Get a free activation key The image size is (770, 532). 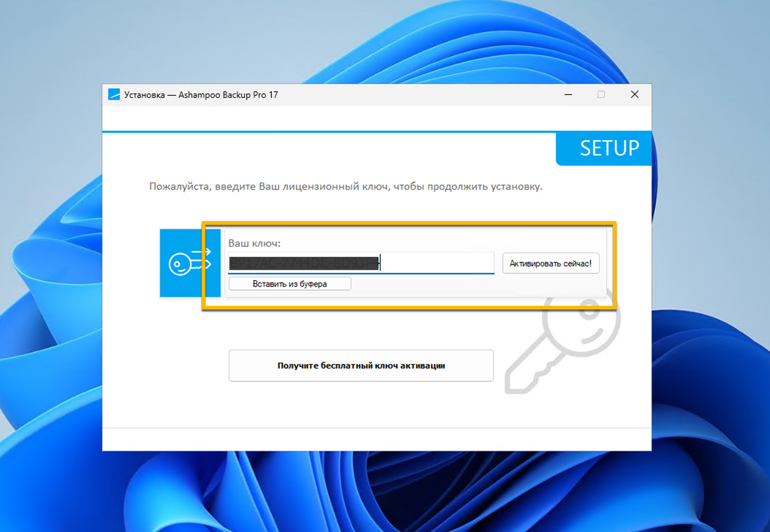tap(361, 366)
